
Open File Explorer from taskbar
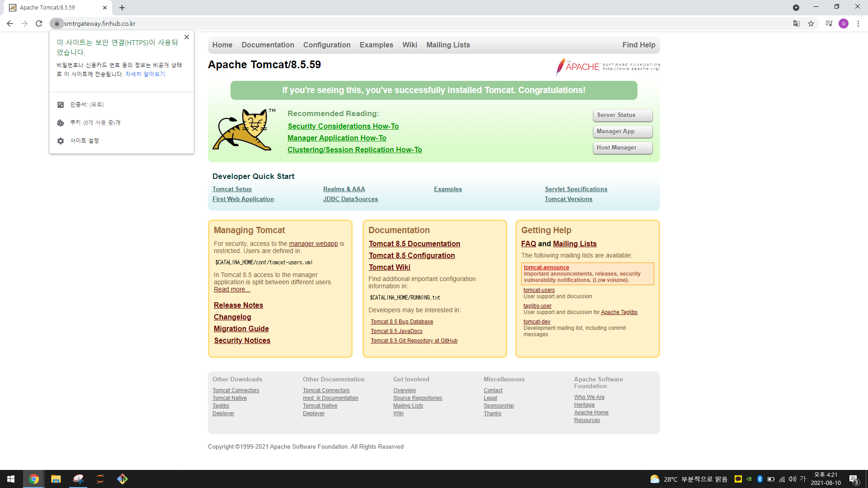point(56,479)
